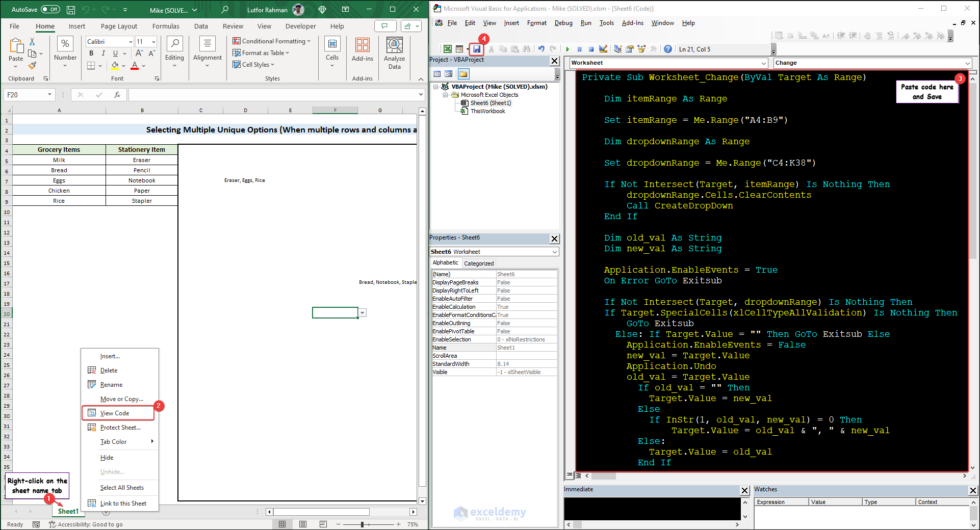The height and width of the screenshot is (530, 980).
Task: Run the macro with the green play button
Action: pos(568,49)
